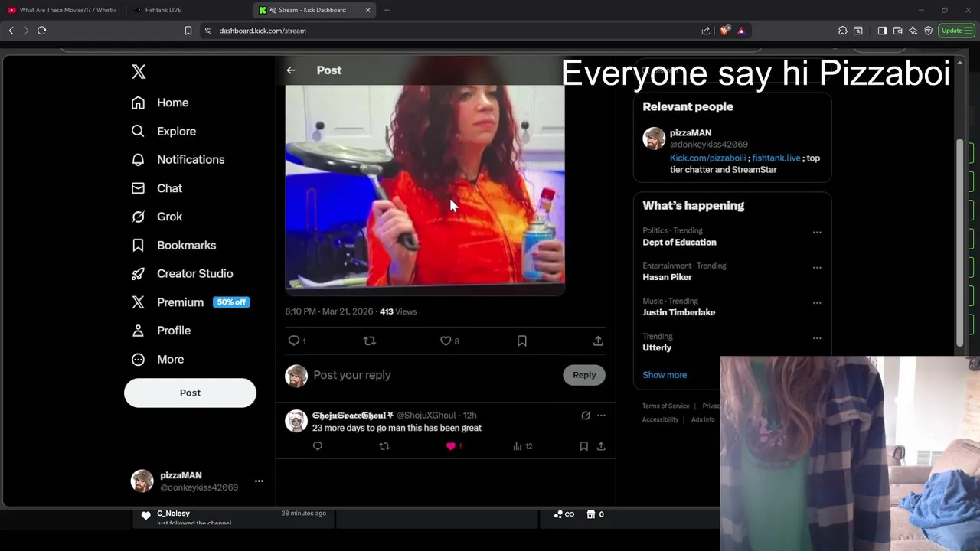
Task: Click Grok icon on ShojuSpaceGhoul reply
Action: (x=586, y=416)
